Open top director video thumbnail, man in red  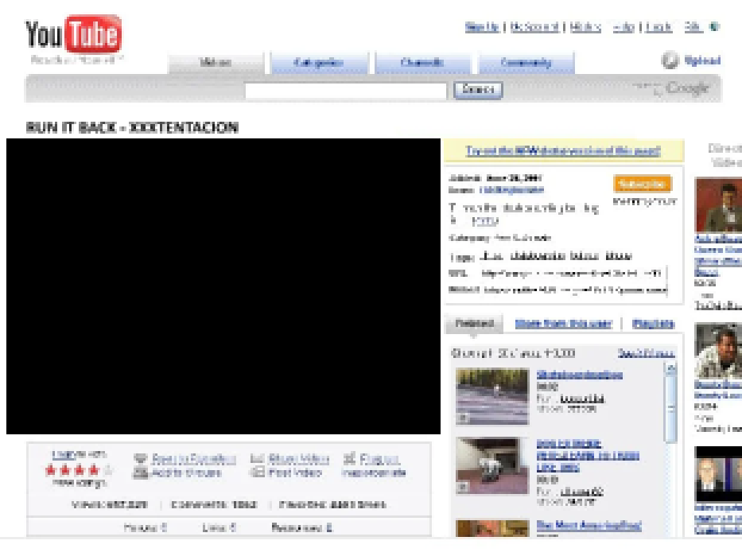coord(718,205)
